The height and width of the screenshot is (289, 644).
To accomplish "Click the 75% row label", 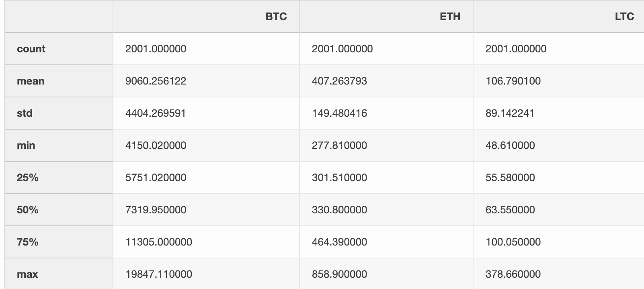I will click(27, 242).
